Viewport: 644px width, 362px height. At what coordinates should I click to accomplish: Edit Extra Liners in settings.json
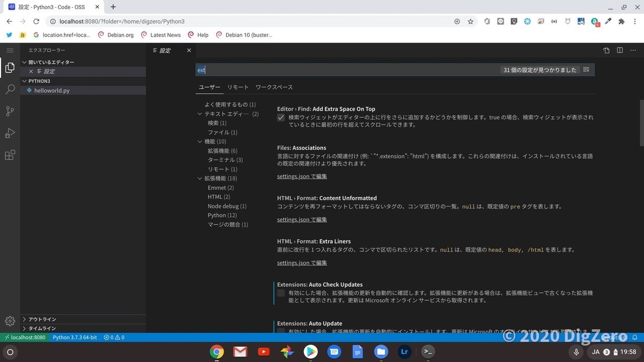[x=302, y=263]
